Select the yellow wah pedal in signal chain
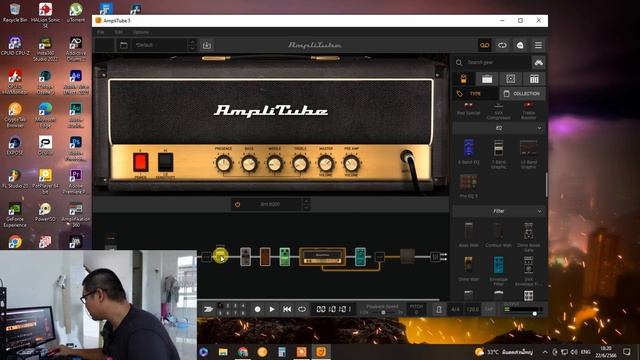This screenshot has height=360, width=640. [x=220, y=255]
